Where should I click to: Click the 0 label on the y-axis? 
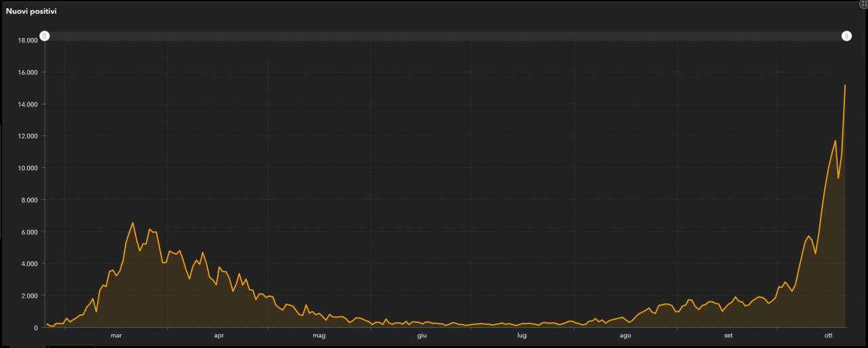tap(35, 328)
